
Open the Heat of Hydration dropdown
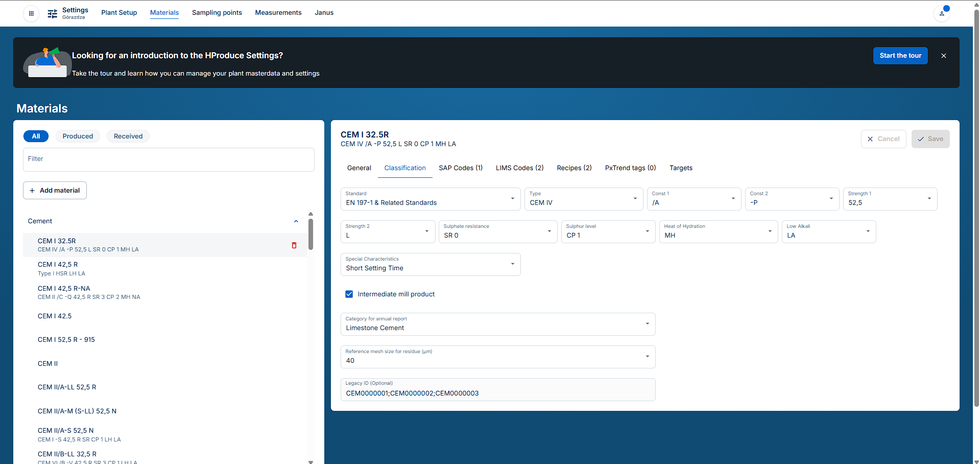coord(719,231)
